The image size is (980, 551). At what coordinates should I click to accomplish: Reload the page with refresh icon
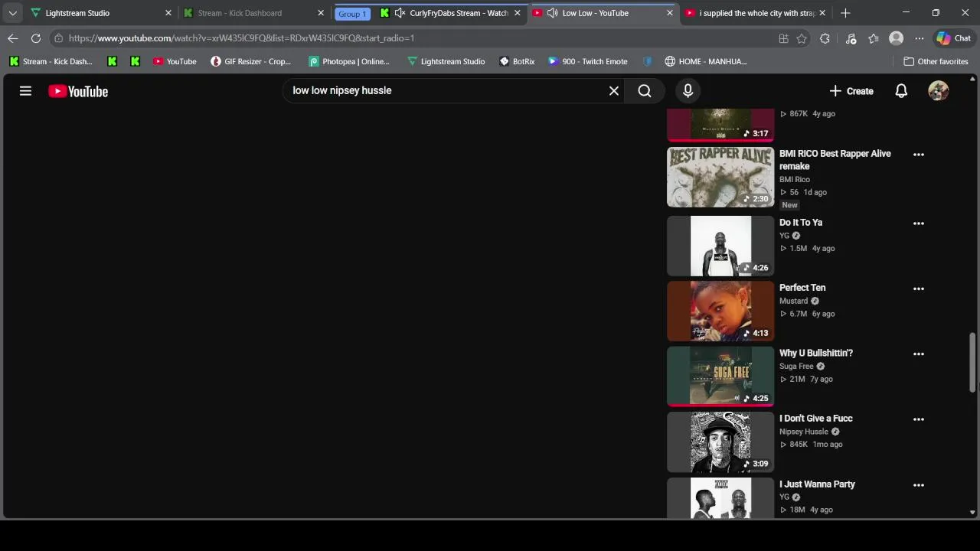click(36, 38)
